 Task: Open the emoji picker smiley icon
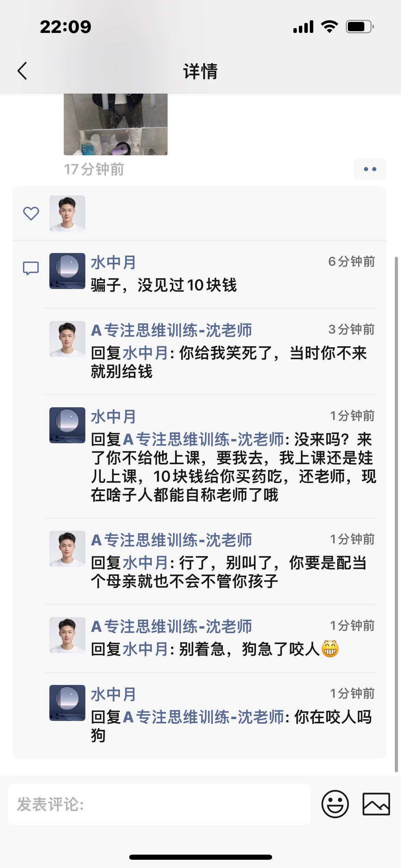[x=335, y=804]
